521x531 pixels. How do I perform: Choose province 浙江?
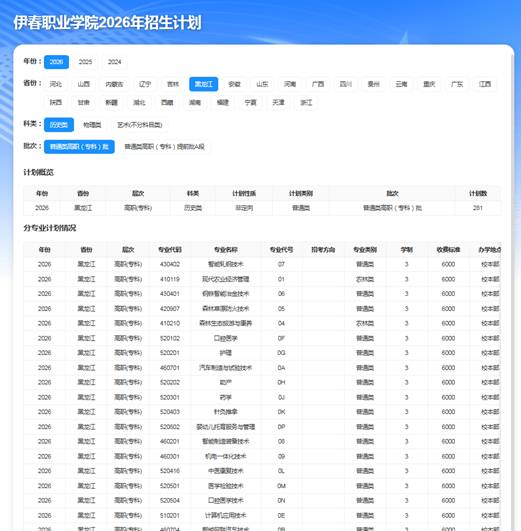point(306,102)
